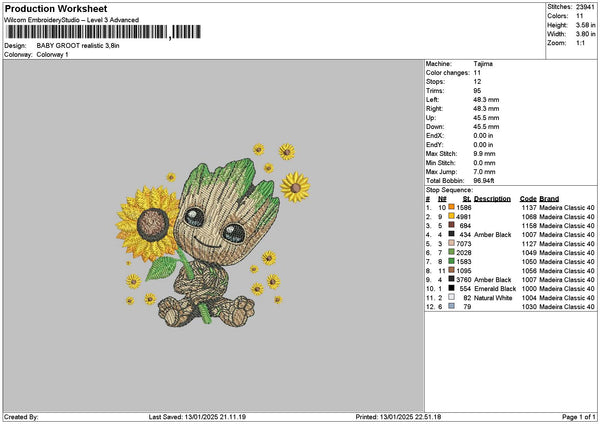
Task: Click the light green swatch for code 1049
Action: coord(452,252)
